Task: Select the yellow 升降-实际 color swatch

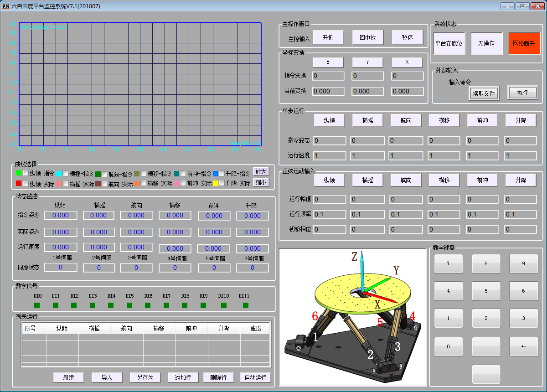Action: (x=216, y=184)
